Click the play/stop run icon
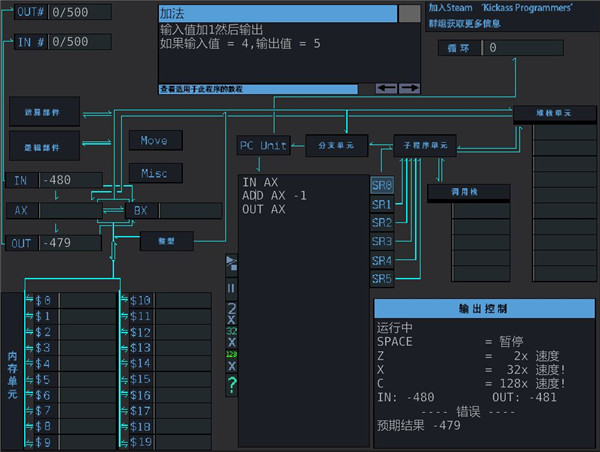Image resolution: width=600 pixels, height=452 pixels. 231,264
